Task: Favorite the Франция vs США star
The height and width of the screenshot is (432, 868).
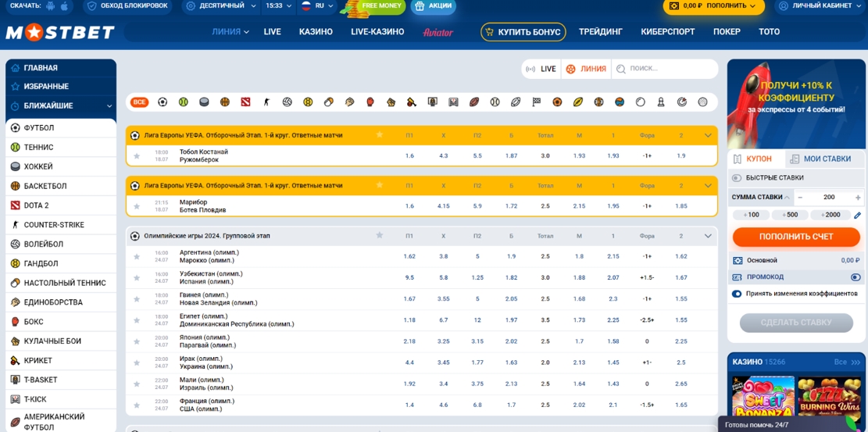Action: click(x=137, y=405)
